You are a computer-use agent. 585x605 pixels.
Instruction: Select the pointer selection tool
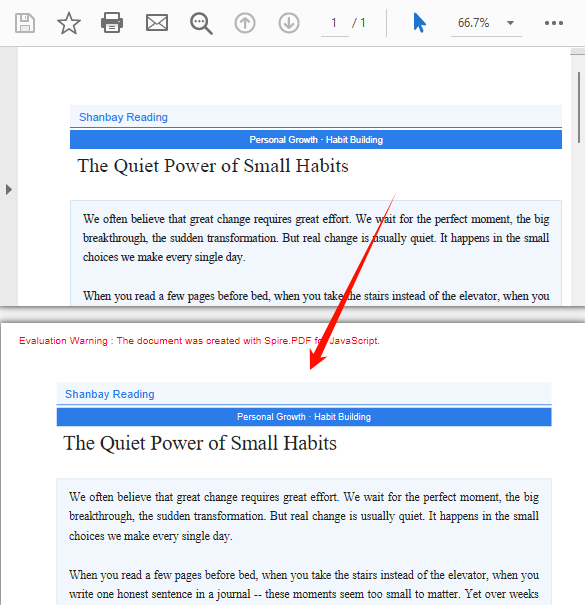pyautogui.click(x=419, y=23)
